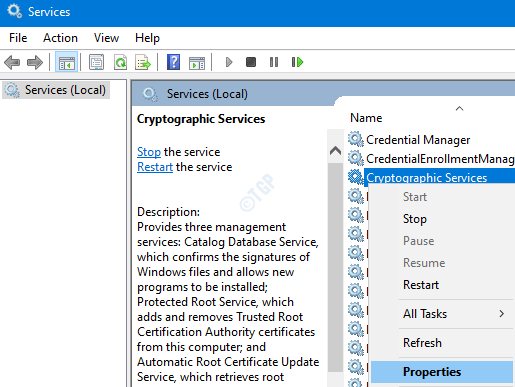The width and height of the screenshot is (515, 387).
Task: Click the description pane scroll-up arrow
Action: coord(335,151)
